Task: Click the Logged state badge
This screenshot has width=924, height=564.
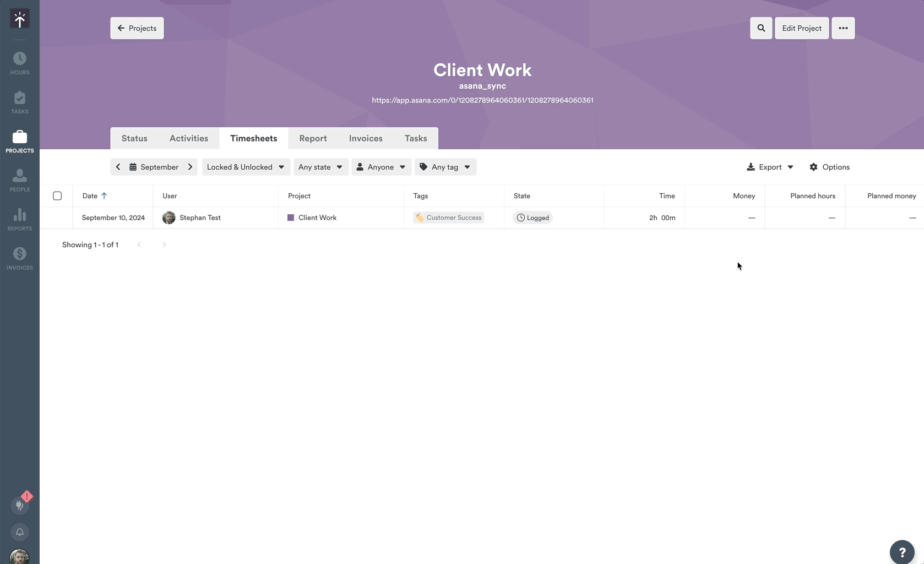Action: pyautogui.click(x=532, y=218)
